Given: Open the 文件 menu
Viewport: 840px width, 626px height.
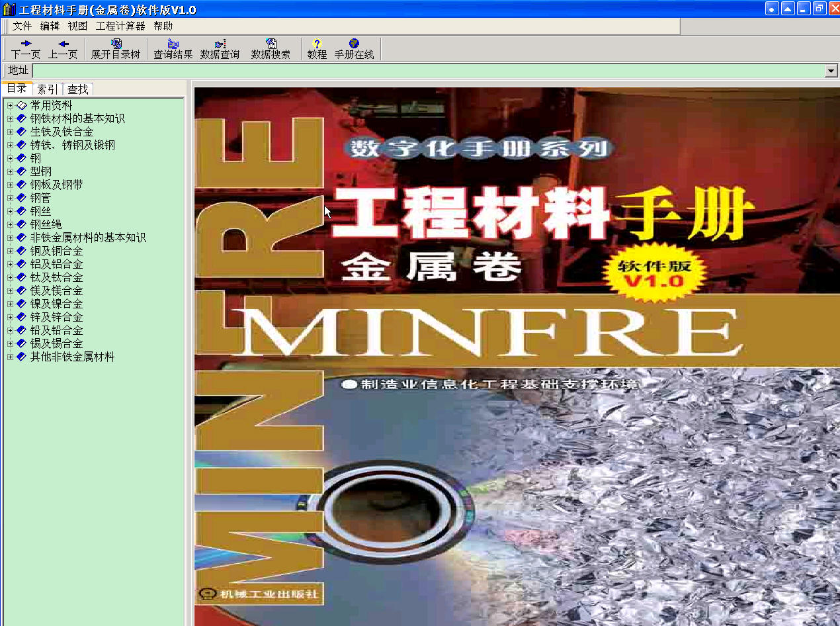Looking at the screenshot, I should pyautogui.click(x=22, y=26).
